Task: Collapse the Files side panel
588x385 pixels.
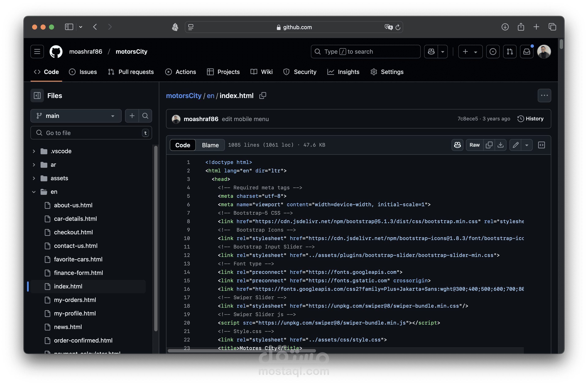Action: (x=37, y=96)
